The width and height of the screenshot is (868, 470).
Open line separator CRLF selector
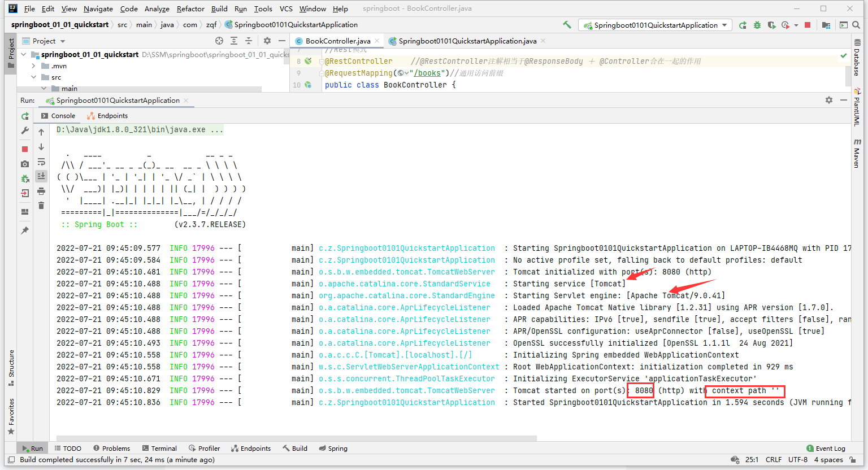click(x=774, y=460)
